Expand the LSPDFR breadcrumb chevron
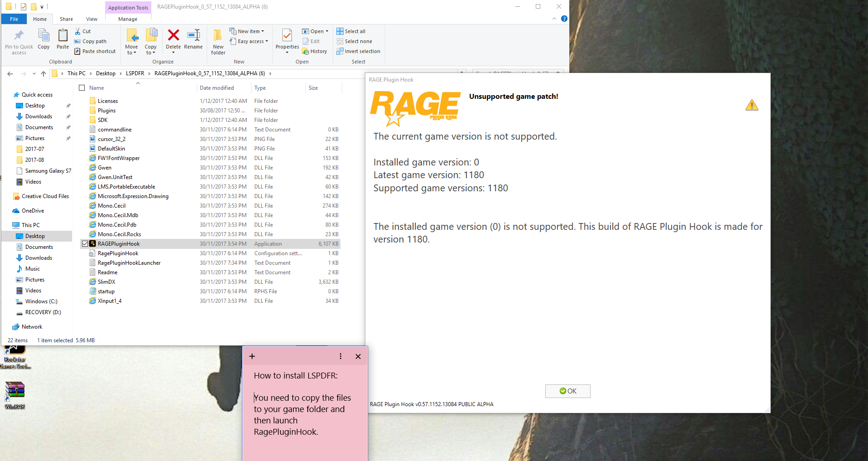This screenshot has width=868, height=461. (x=148, y=73)
